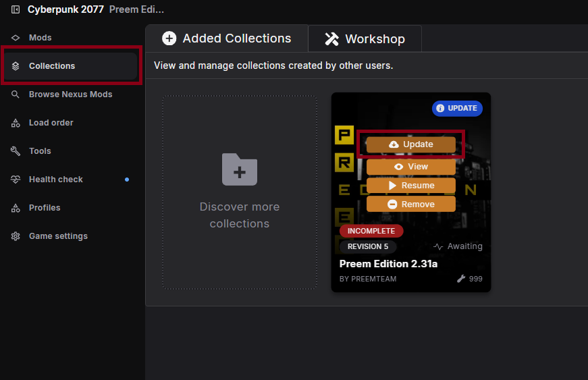Screen dimensions: 588x380
Task: Click the Load order shapes icon
Action: pyautogui.click(x=16, y=123)
